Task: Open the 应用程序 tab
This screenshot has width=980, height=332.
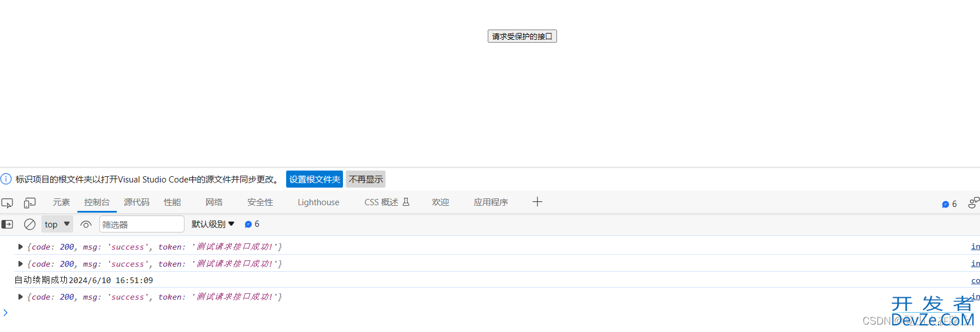Action: pos(491,202)
